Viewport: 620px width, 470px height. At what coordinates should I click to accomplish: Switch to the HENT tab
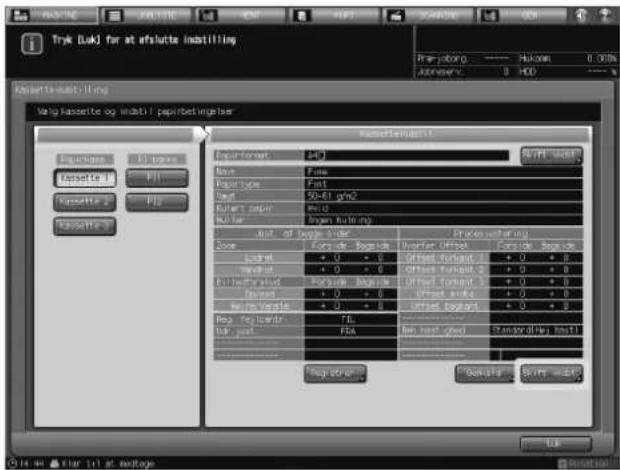click(240, 16)
